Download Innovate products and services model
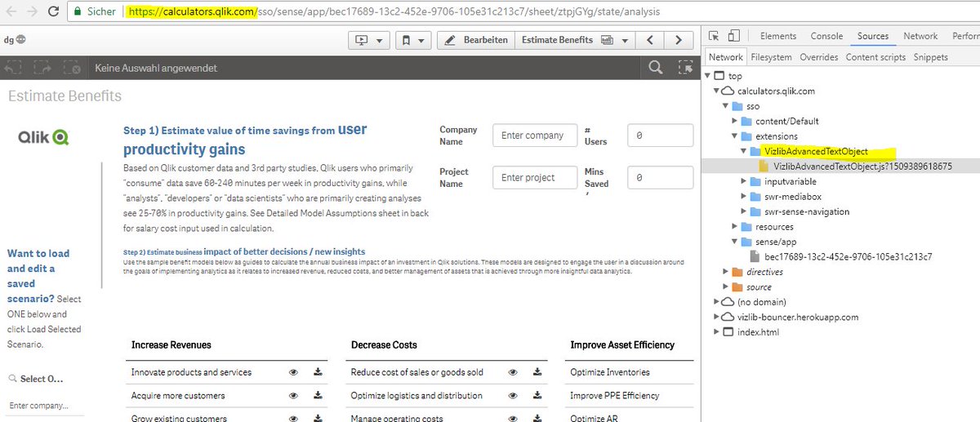 (x=318, y=372)
